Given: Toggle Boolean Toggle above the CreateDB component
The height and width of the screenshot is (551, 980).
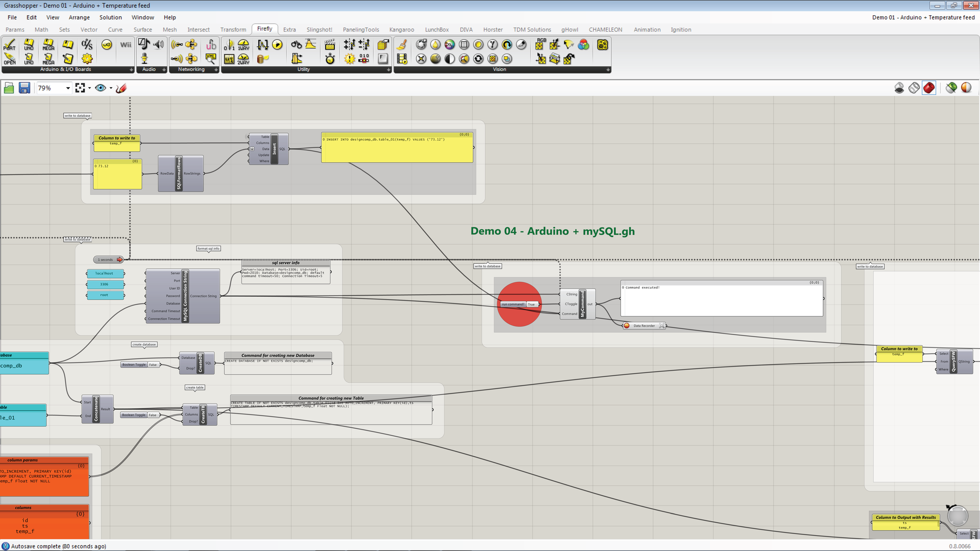Looking at the screenshot, I should (x=153, y=364).
